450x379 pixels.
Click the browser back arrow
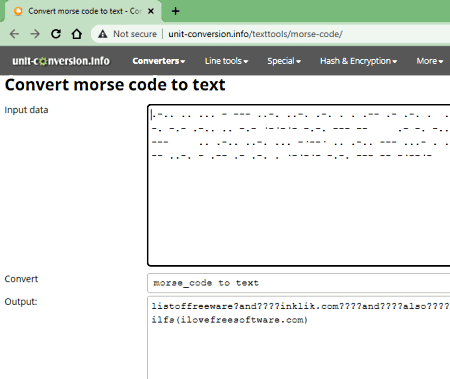(14, 34)
